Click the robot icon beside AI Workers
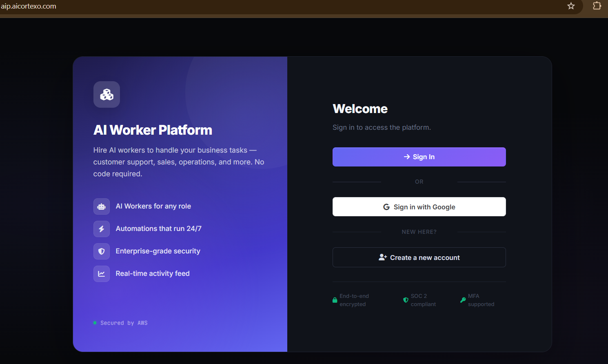Image resolution: width=608 pixels, height=364 pixels. click(101, 206)
